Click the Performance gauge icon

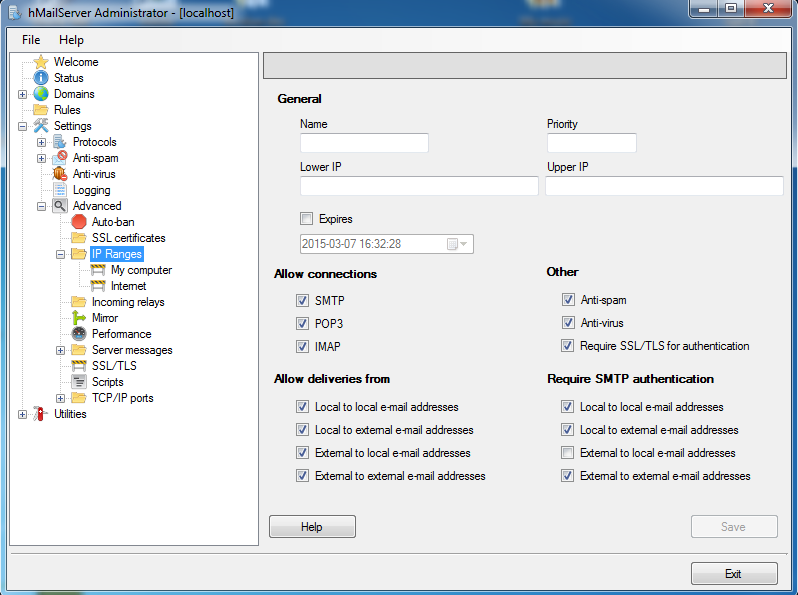pyautogui.click(x=79, y=334)
